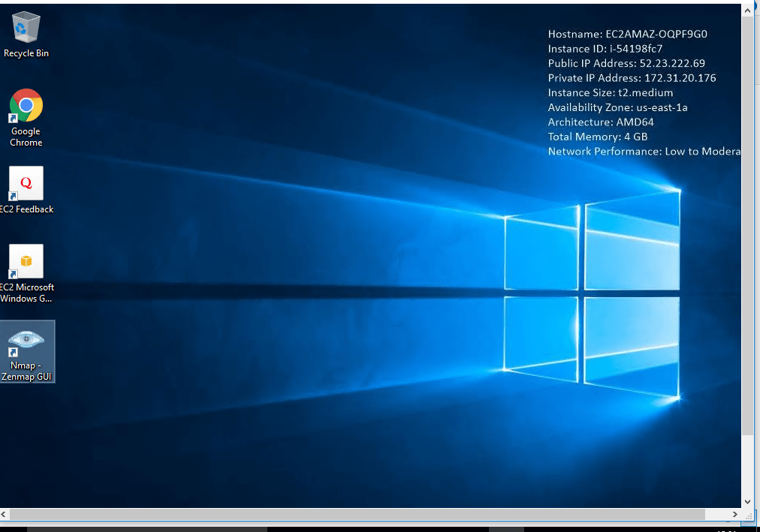Click the Availability Zone us-east-1a text
Viewport: 760px width, 532px height.
coord(617,107)
